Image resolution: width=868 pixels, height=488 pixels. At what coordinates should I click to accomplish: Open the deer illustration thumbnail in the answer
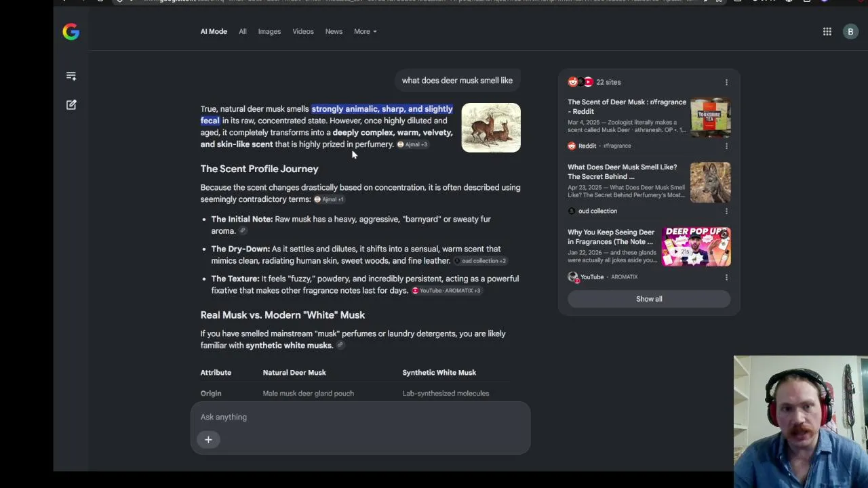point(491,127)
